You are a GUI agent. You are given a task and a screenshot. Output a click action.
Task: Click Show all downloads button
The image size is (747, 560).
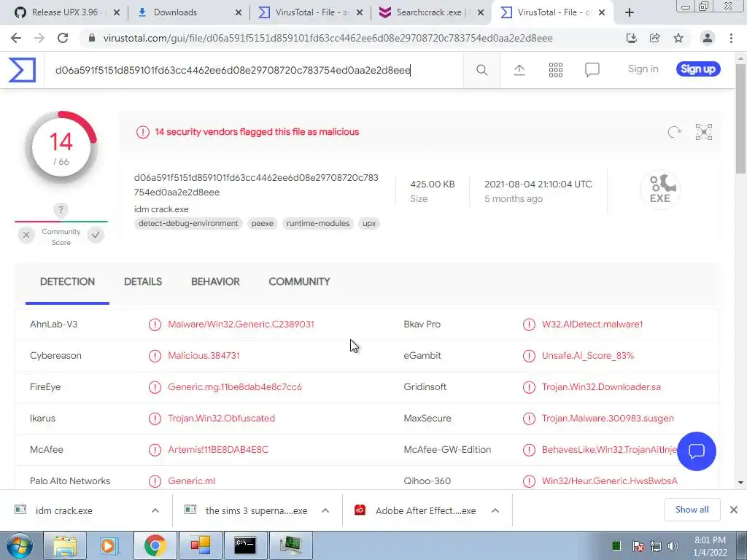click(x=692, y=510)
